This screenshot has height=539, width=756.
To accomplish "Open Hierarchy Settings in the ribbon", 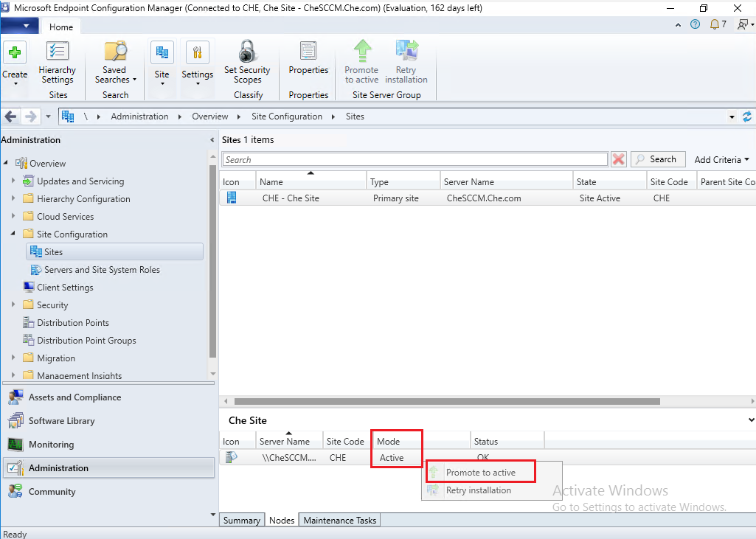I will (x=58, y=63).
